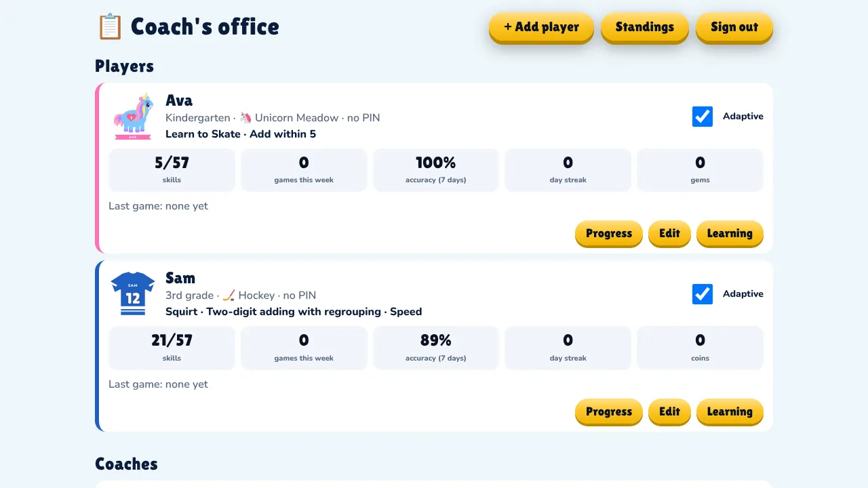The height and width of the screenshot is (488, 868).
Task: Click the name Ava
Action: (179, 100)
